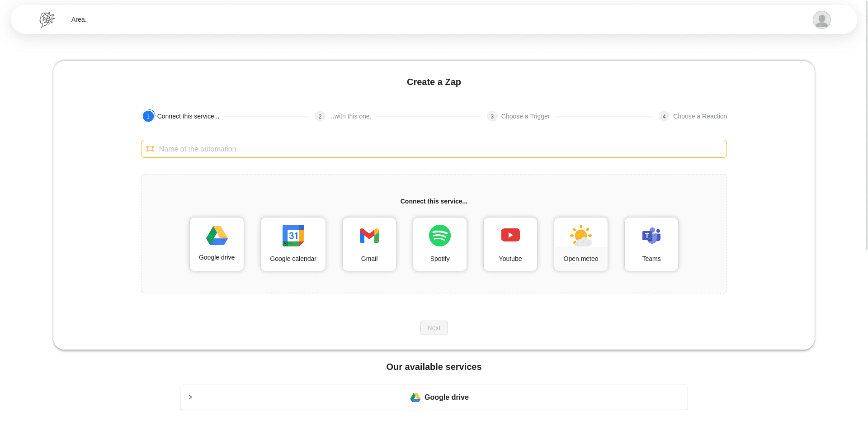Viewport: 868px width, 421px height.
Task: Click the Next button
Action: click(434, 328)
